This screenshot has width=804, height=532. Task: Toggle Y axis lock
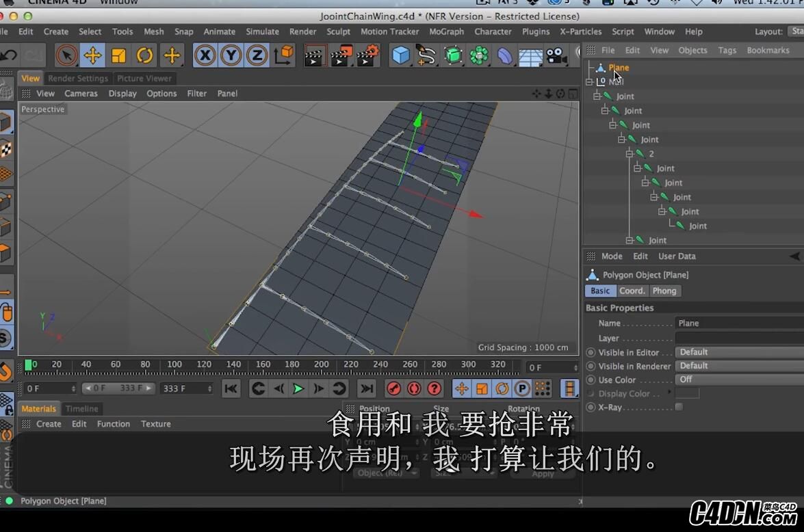tap(231, 55)
